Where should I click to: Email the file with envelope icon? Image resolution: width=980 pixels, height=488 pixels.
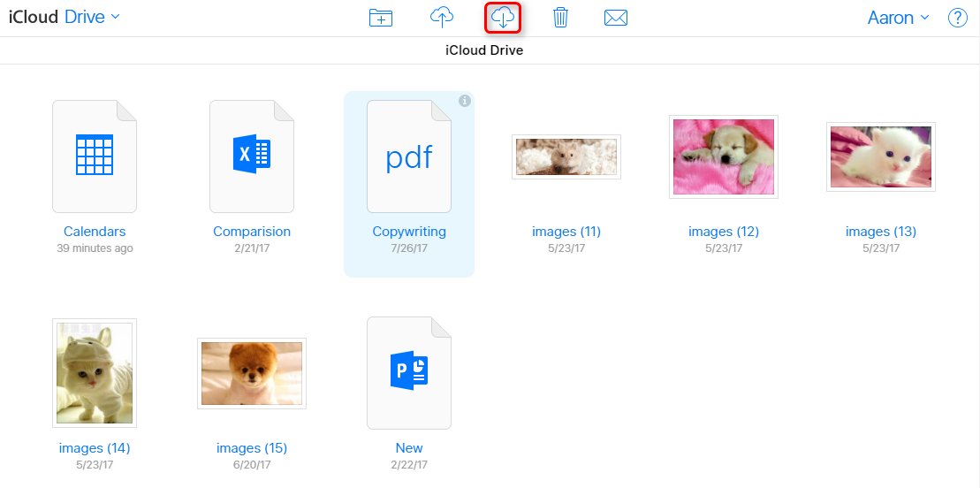(x=616, y=19)
